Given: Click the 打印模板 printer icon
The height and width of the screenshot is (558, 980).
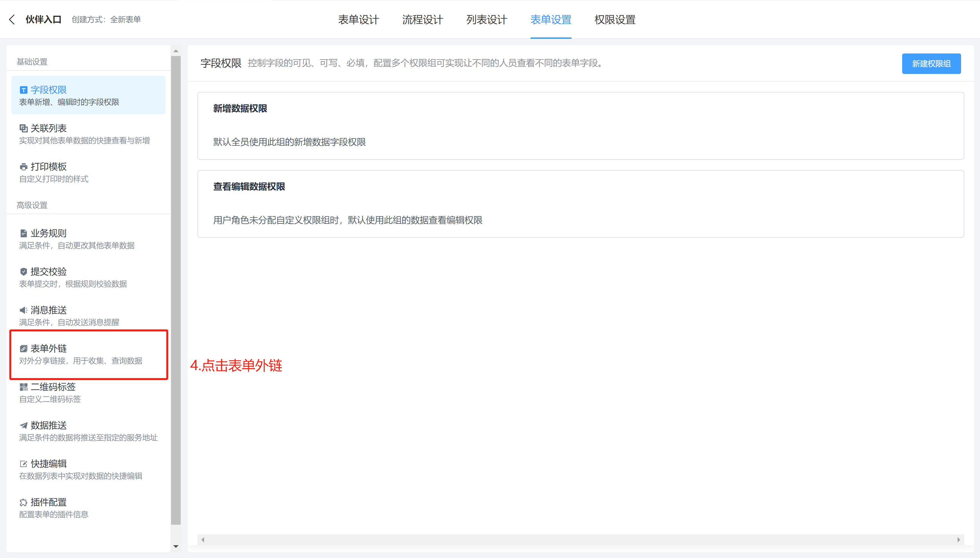Looking at the screenshot, I should tap(23, 167).
